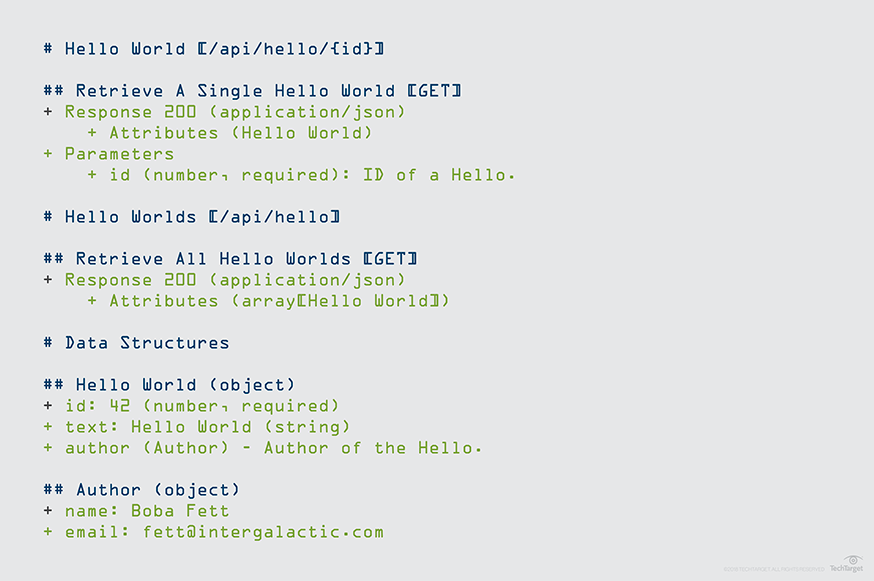Click the TechTarget eye logo icon
The image size is (874, 581).
(852, 560)
